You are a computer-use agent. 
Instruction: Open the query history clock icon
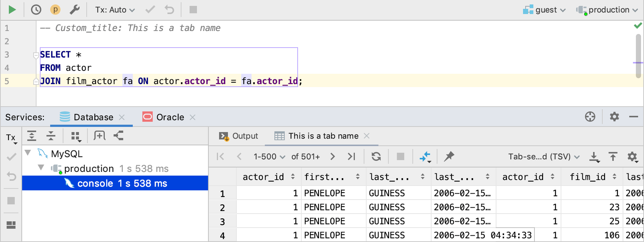pyautogui.click(x=36, y=10)
